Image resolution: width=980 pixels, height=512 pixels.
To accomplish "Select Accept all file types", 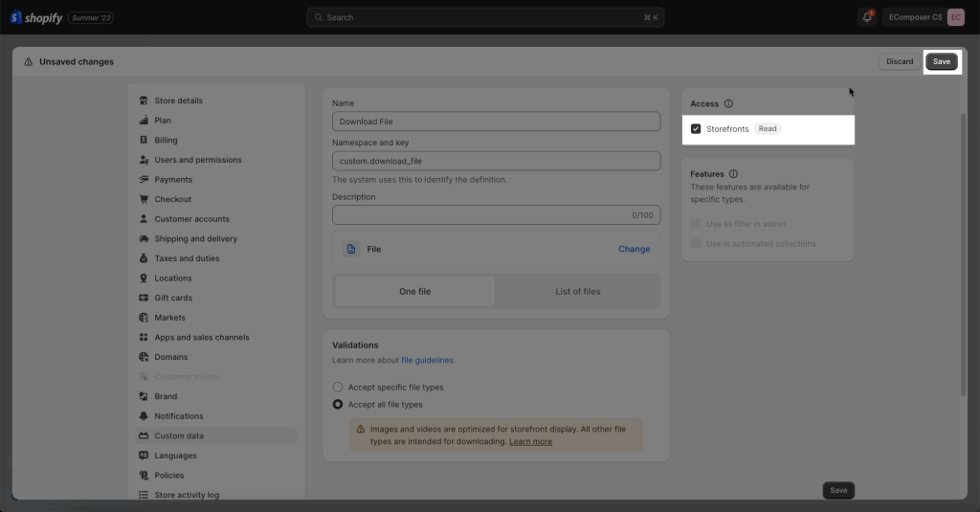I will (x=338, y=405).
